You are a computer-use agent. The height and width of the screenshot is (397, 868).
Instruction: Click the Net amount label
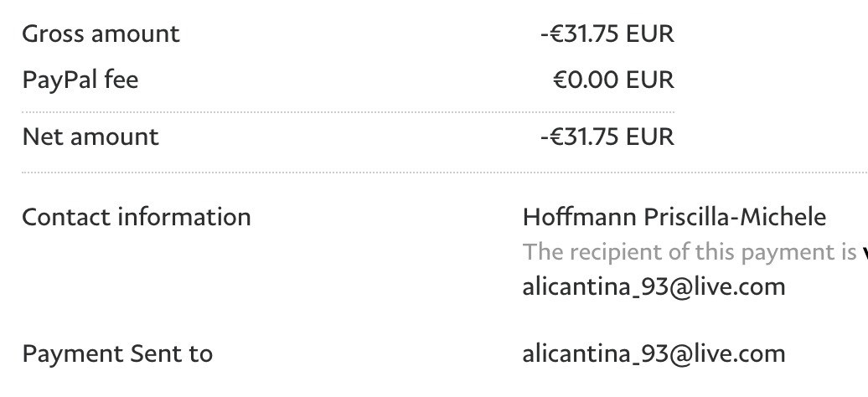tap(90, 136)
